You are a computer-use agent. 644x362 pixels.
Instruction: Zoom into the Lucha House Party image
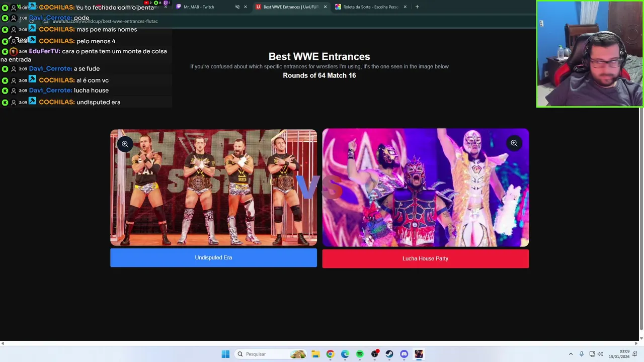tap(514, 143)
